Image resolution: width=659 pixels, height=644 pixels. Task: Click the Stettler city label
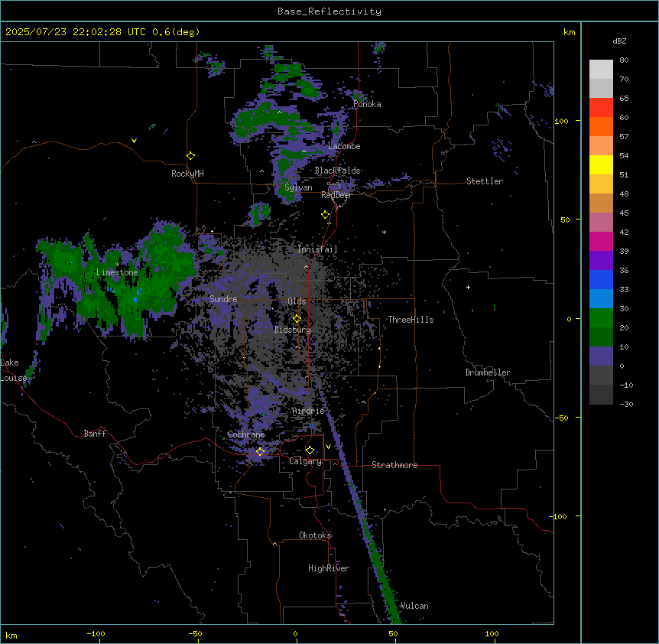pos(485,181)
